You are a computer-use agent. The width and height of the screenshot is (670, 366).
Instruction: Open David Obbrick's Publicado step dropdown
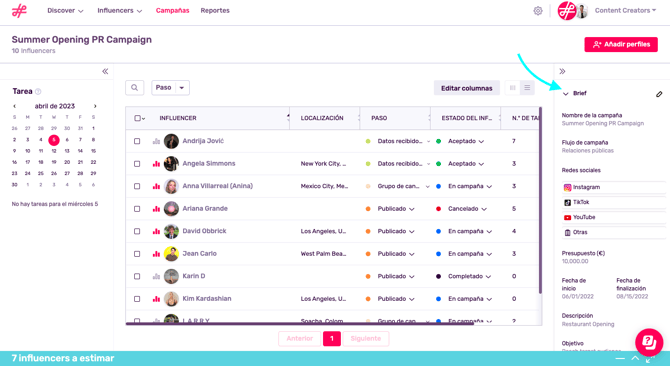click(x=396, y=231)
